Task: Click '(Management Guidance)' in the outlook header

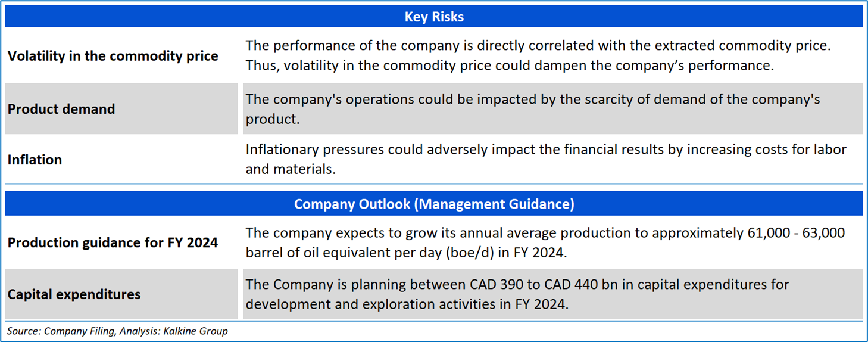Action: [494, 204]
